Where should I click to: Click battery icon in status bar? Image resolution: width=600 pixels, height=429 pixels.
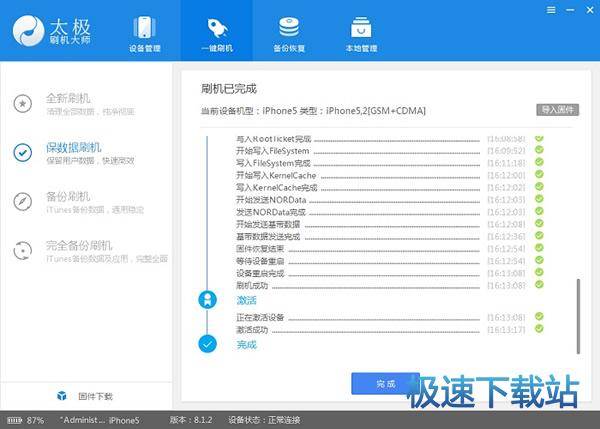(15, 420)
